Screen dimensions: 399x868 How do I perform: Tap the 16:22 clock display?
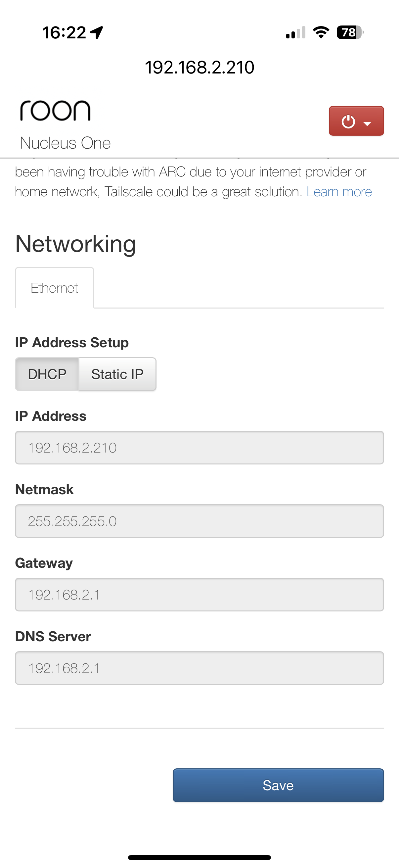[x=64, y=33]
